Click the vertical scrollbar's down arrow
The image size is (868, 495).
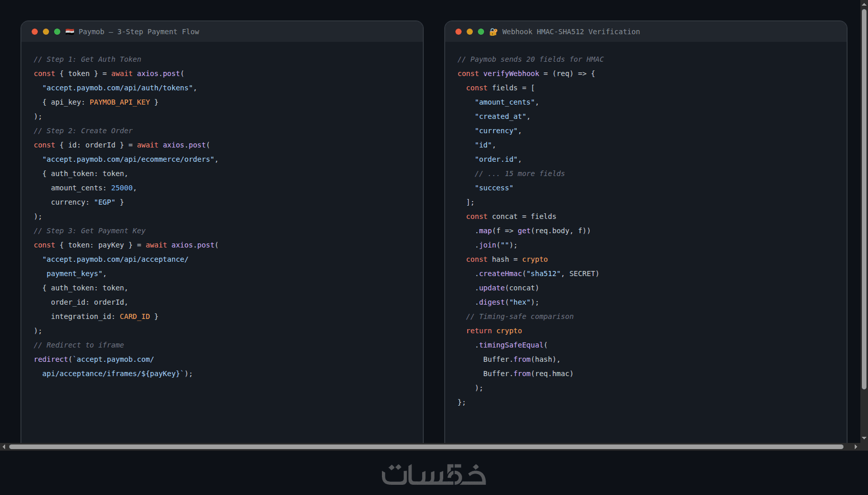pos(864,438)
